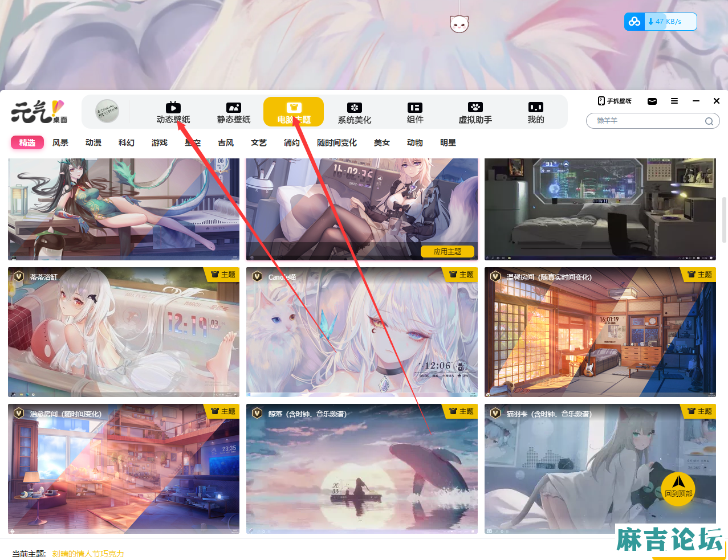Screen dimensions: 728x560
Task: Open the 动物 category
Action: [415, 142]
